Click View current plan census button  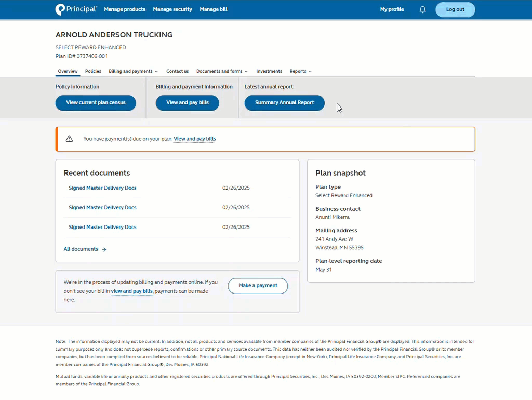(96, 103)
